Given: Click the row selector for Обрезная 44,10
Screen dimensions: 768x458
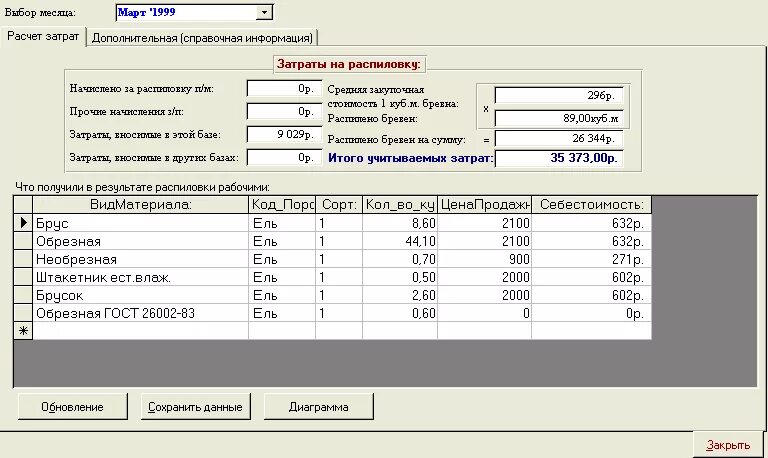Looking at the screenshot, I should [x=23, y=241].
